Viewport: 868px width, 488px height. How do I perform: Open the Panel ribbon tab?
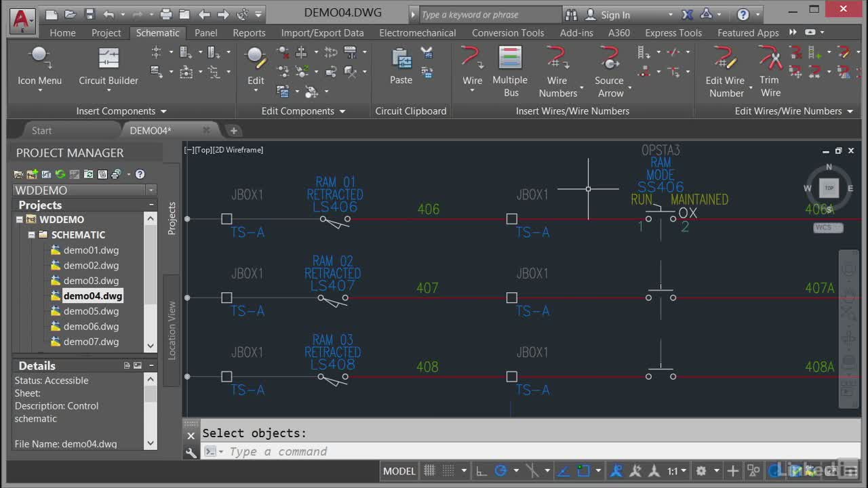[x=206, y=33]
